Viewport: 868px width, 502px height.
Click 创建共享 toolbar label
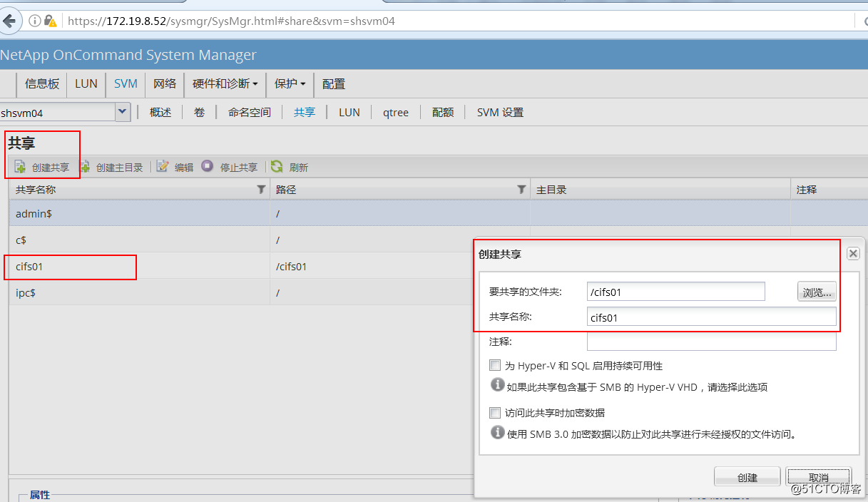click(x=51, y=168)
